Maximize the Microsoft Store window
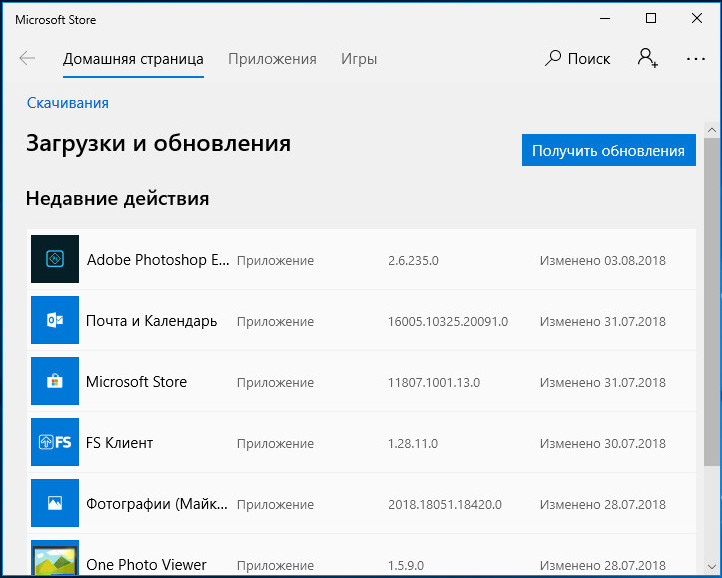 tap(651, 18)
